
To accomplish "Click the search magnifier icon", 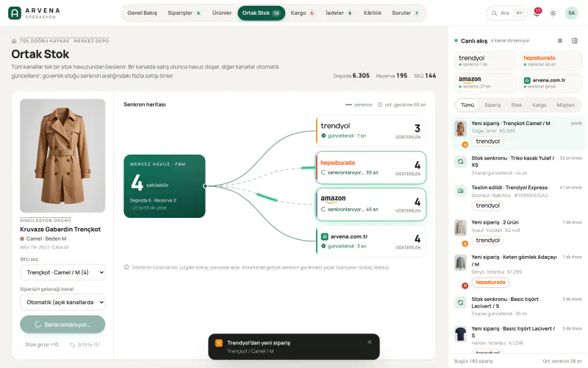I will (x=495, y=13).
